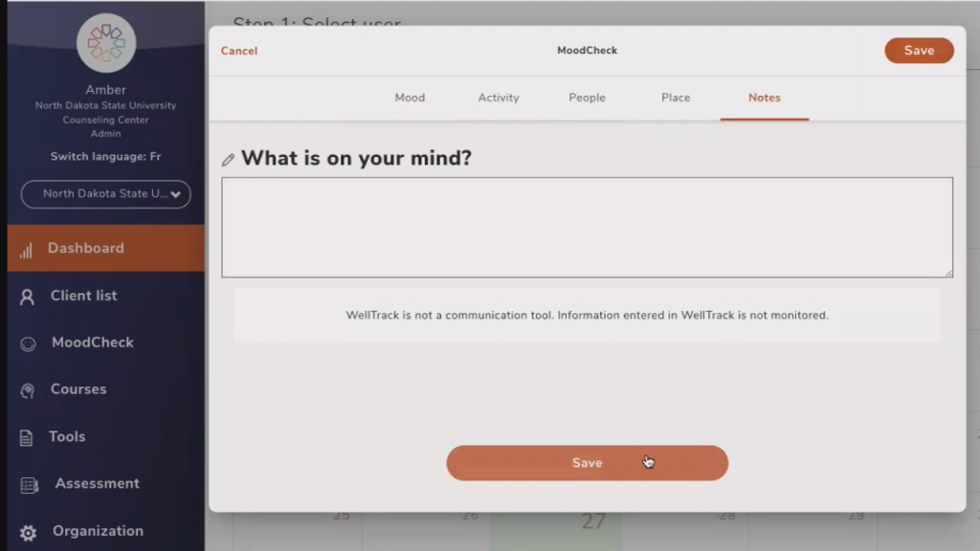980x551 pixels.
Task: Click the Dashboard bar chart icon
Action: [26, 251]
